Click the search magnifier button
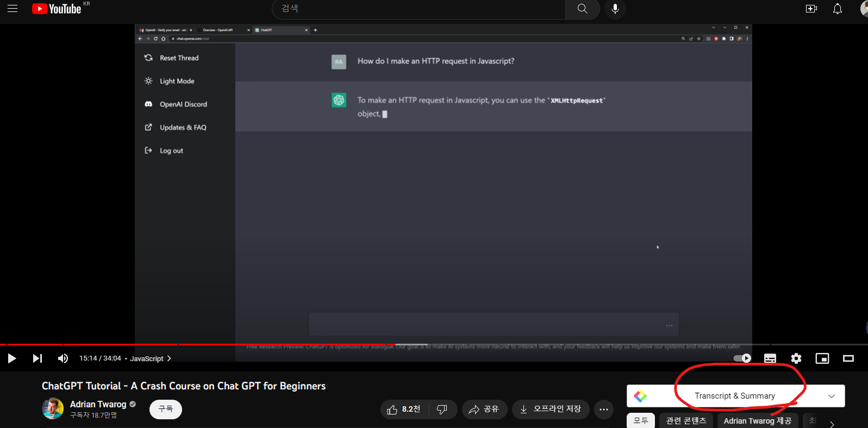Screen dimensions: 868x428 [582, 9]
